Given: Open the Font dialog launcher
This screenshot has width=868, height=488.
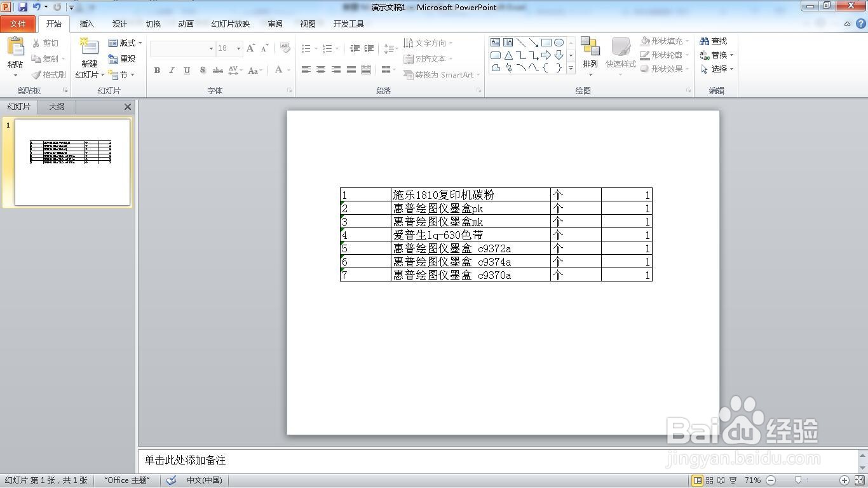Looking at the screenshot, I should pos(290,91).
